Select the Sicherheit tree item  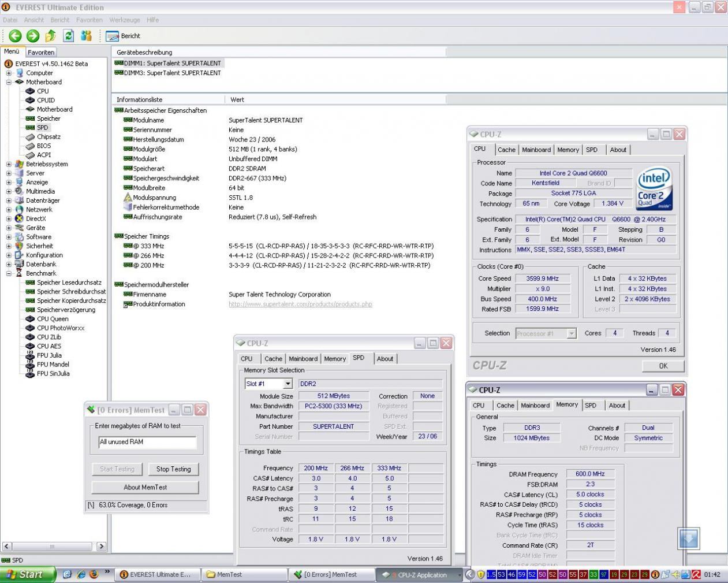pos(40,246)
